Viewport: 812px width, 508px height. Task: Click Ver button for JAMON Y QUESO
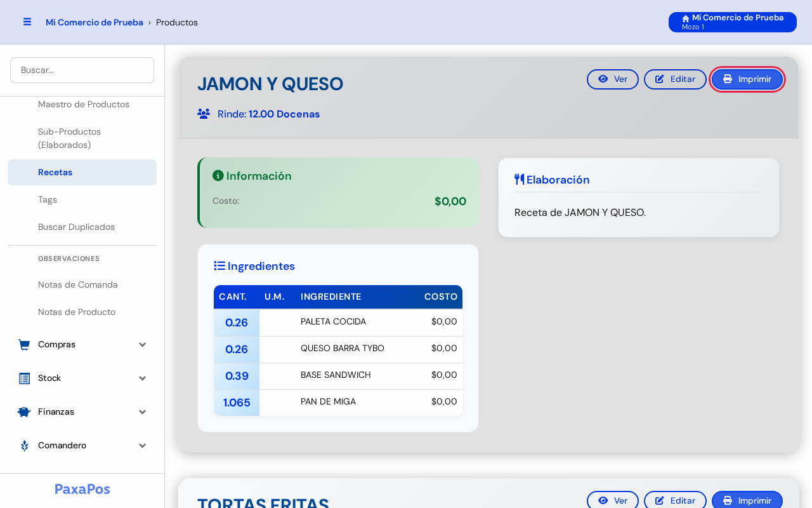613,79
